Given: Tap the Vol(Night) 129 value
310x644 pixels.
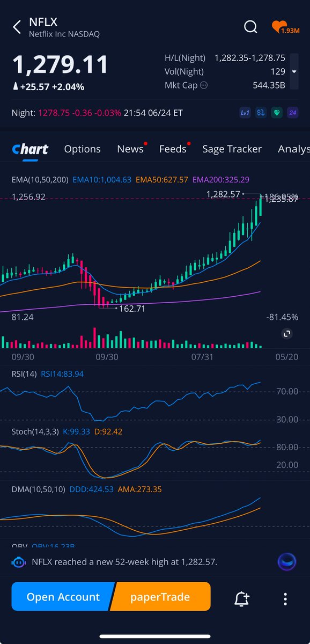Looking at the screenshot, I should pos(278,71).
